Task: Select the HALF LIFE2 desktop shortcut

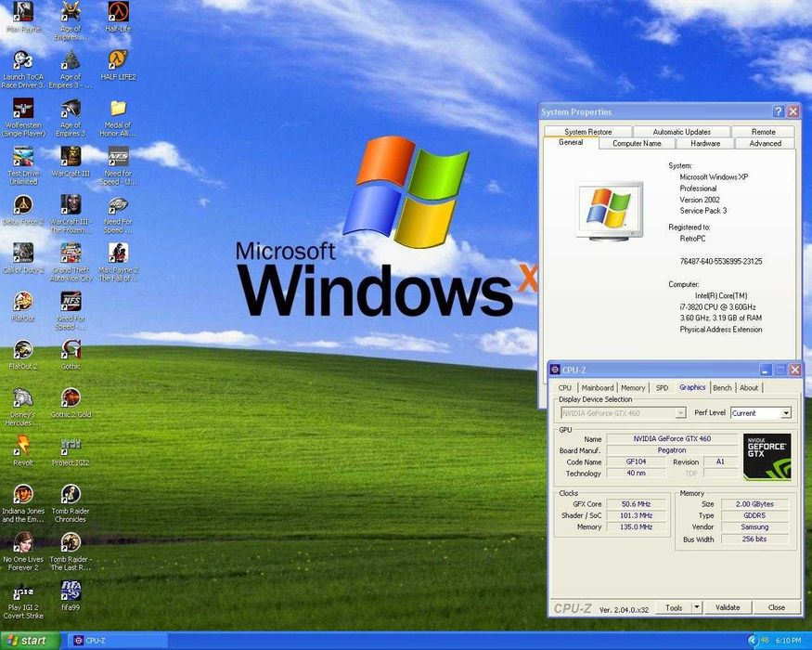Action: [x=118, y=65]
